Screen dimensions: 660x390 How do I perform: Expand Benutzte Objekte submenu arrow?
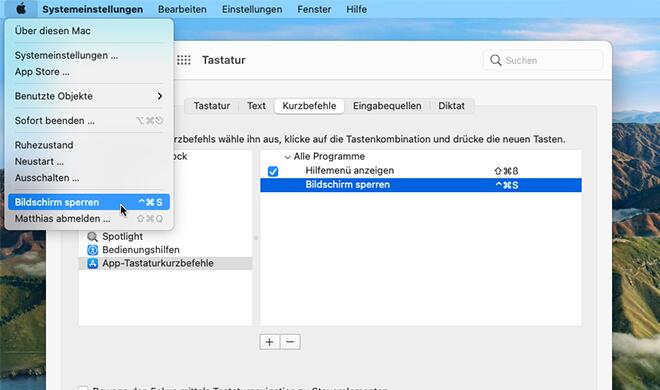point(160,96)
